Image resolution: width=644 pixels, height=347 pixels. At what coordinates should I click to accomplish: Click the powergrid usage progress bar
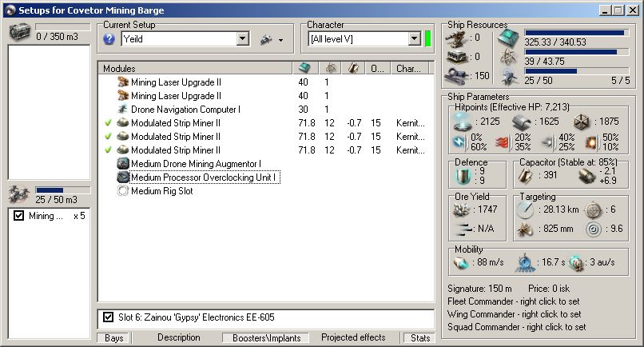click(x=577, y=52)
